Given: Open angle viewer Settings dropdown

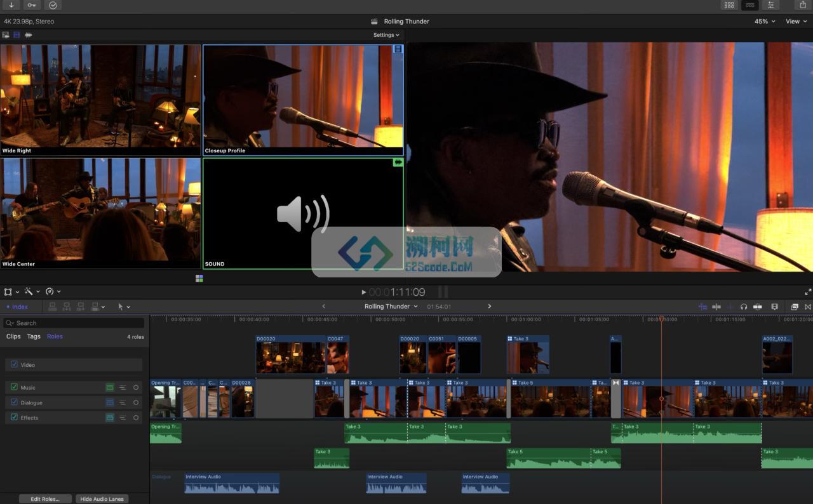Looking at the screenshot, I should click(x=386, y=35).
